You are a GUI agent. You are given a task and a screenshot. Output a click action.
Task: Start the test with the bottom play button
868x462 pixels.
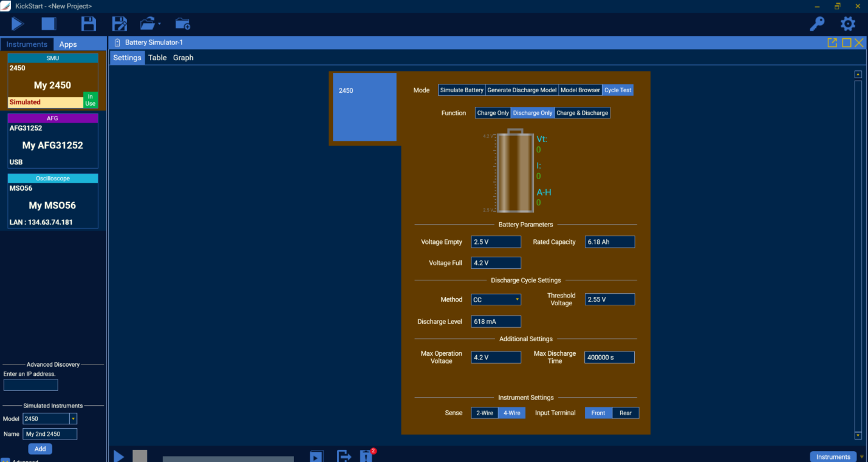[x=119, y=457]
